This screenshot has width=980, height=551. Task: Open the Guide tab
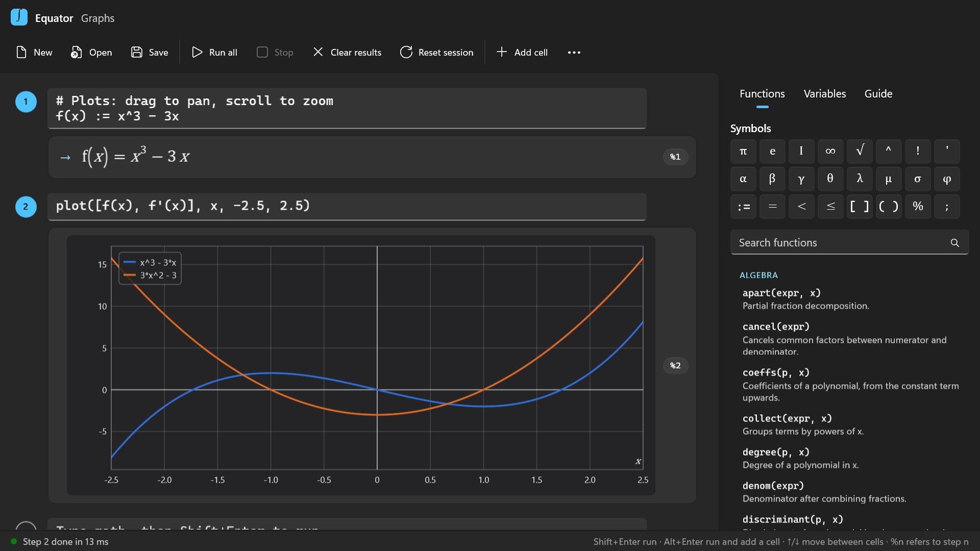878,94
